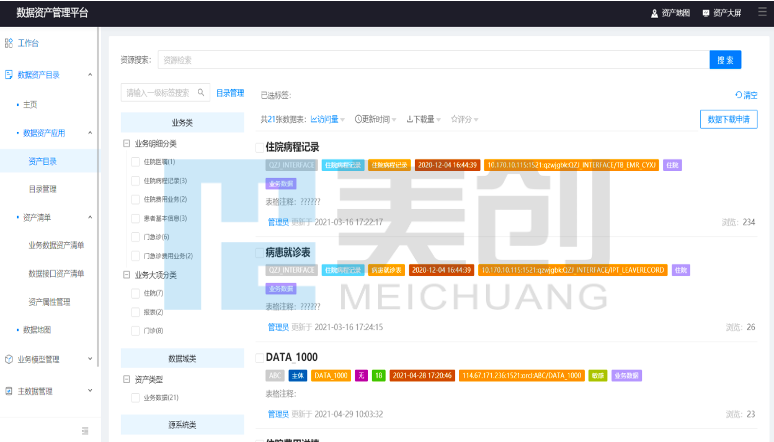The image size is (774, 442).
Task: Tick the 门急诊(6) checkbox
Action: (x=135, y=237)
